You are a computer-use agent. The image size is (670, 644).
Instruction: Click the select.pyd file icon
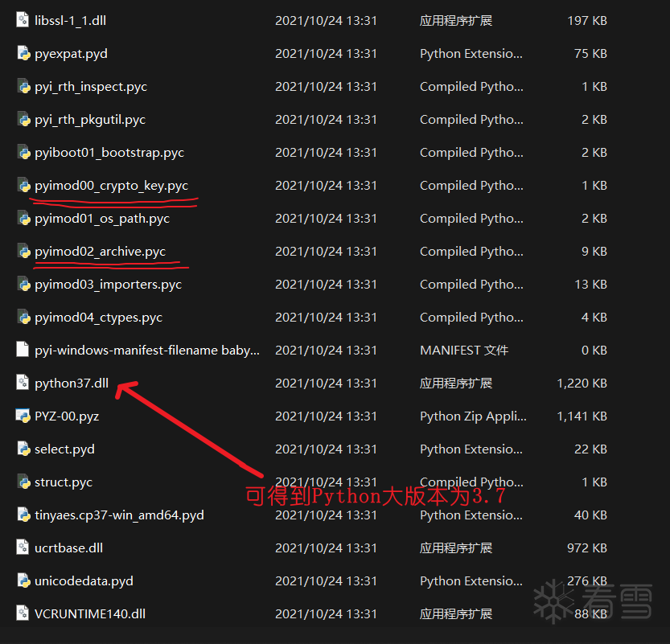pos(23,449)
